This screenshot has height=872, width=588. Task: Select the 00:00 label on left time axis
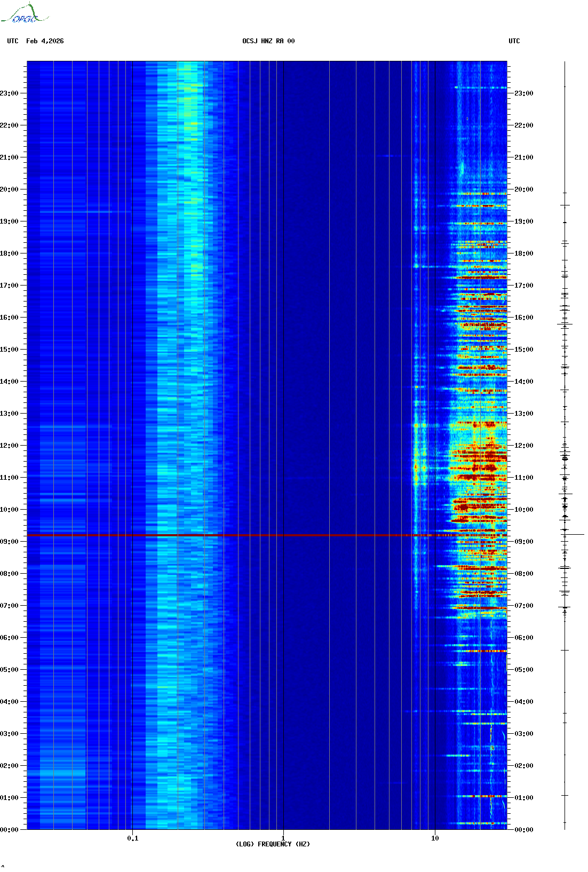click(9, 830)
